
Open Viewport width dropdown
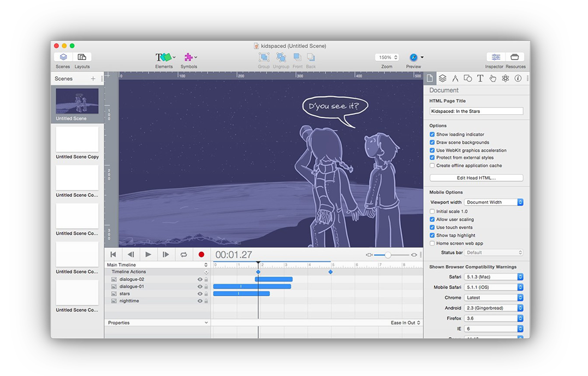494,202
